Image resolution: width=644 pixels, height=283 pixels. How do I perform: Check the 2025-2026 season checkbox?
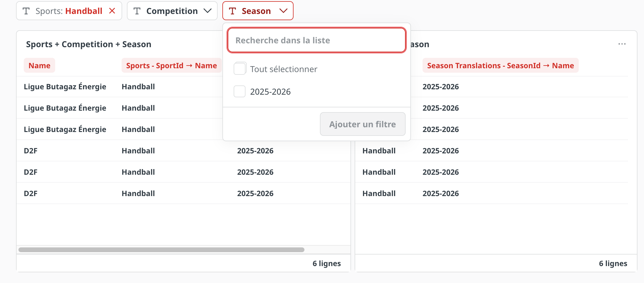click(240, 91)
